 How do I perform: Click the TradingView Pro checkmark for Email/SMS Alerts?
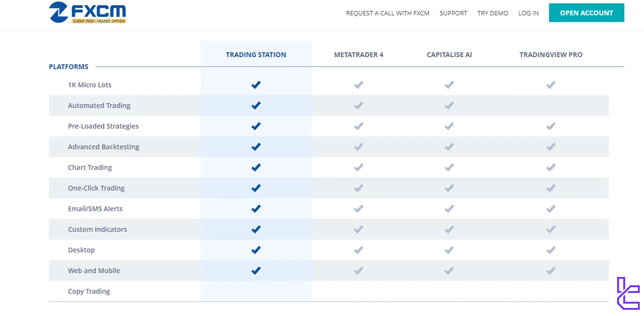tap(551, 209)
